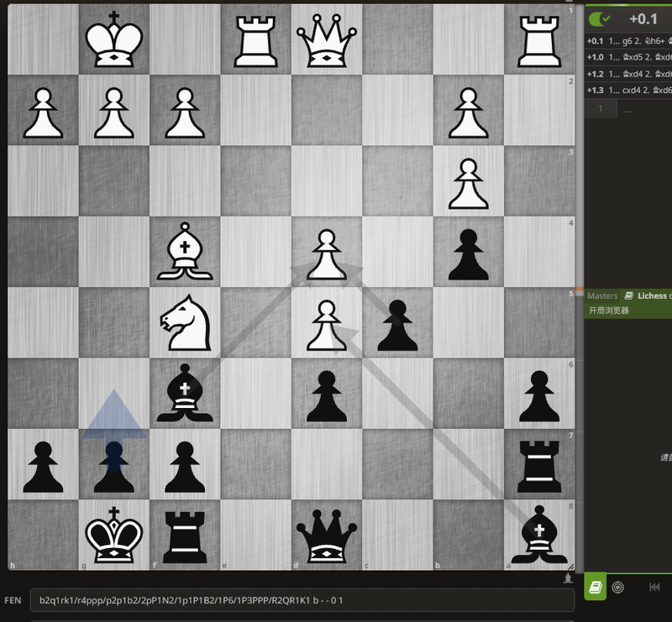Click move number 1 in move list
The height and width of the screenshot is (622, 672).
[601, 109]
